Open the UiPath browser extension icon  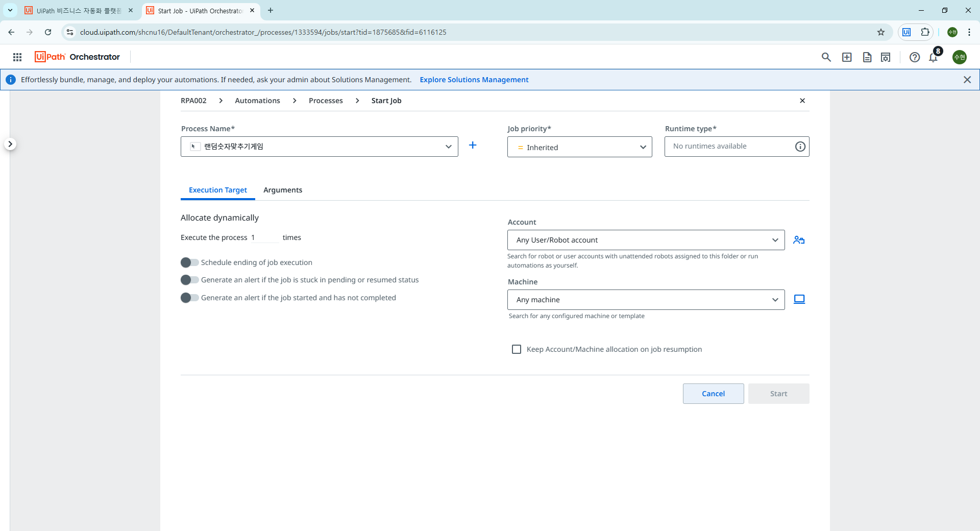[906, 32]
